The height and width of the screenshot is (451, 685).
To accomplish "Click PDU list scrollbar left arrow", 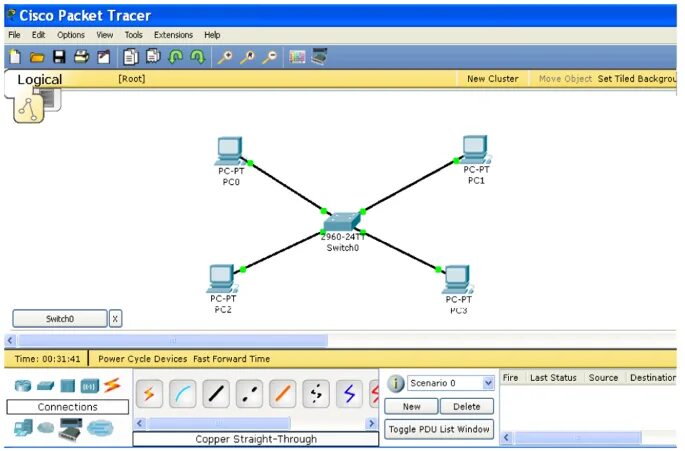I will [x=506, y=437].
